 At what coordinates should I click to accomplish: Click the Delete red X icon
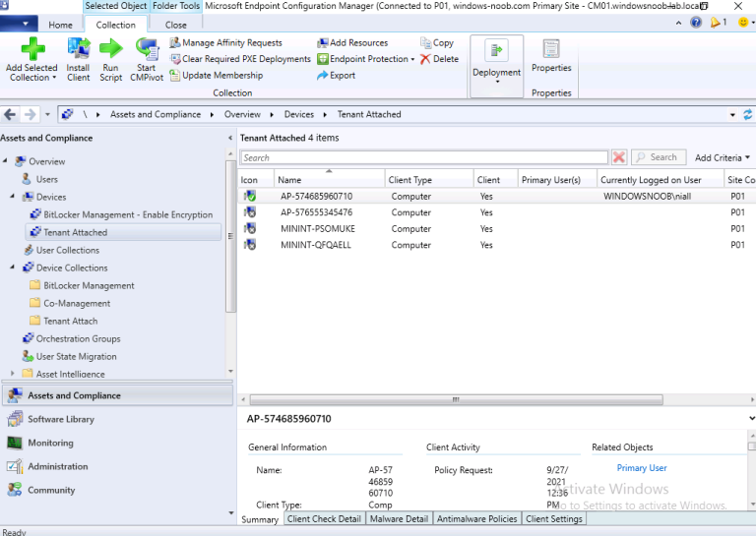coord(425,59)
